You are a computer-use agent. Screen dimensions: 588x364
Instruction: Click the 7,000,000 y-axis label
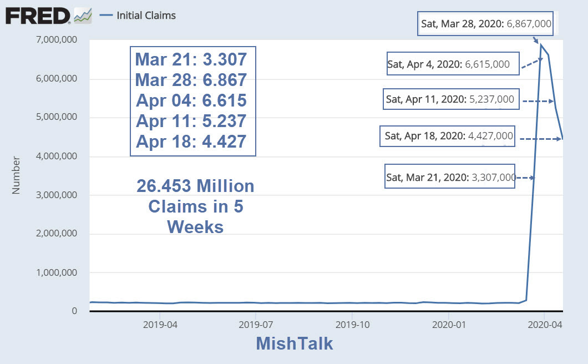pos(58,40)
